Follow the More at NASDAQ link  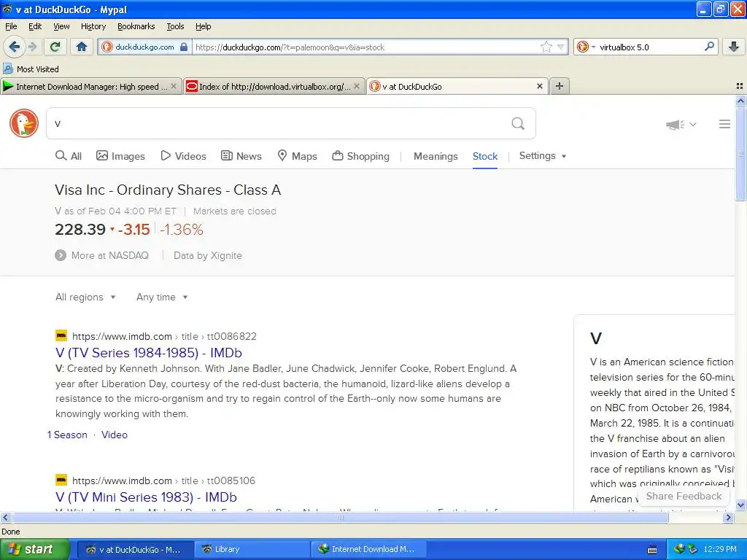pos(102,255)
